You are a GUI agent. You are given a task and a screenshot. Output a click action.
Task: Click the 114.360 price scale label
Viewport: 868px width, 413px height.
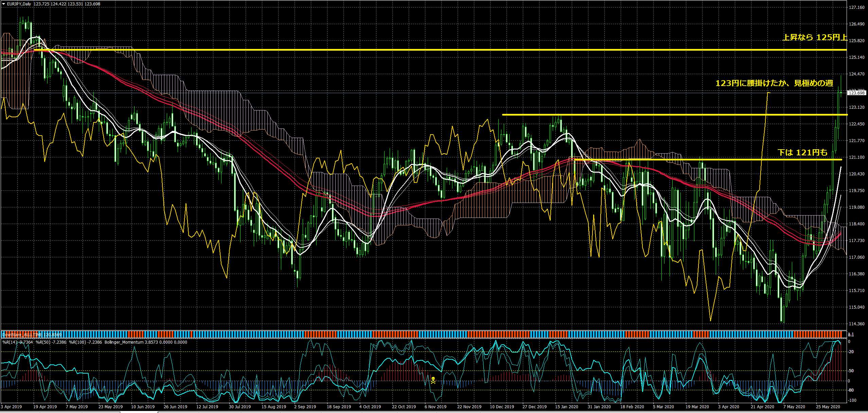point(856,324)
